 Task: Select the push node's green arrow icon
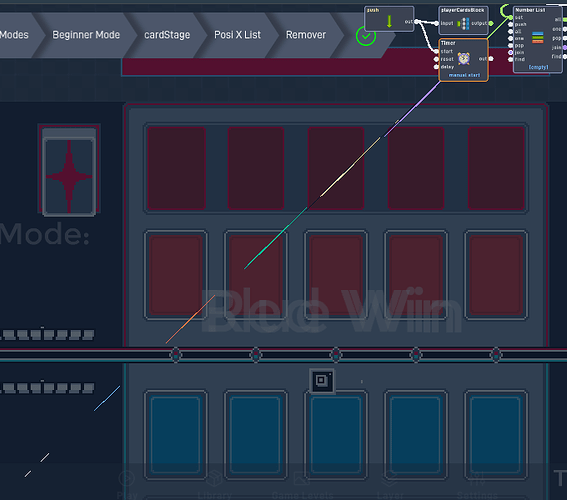click(389, 21)
